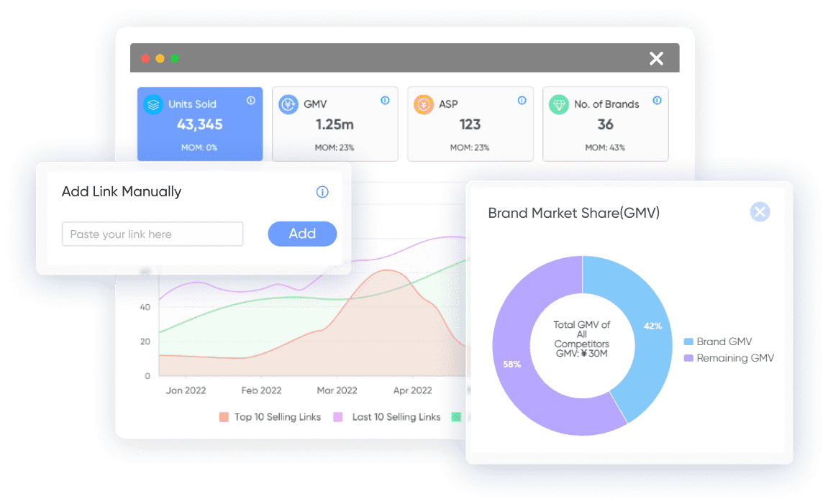Image resolution: width=828 pixels, height=504 pixels.
Task: Show info for No. of Brands card
Action: (657, 101)
